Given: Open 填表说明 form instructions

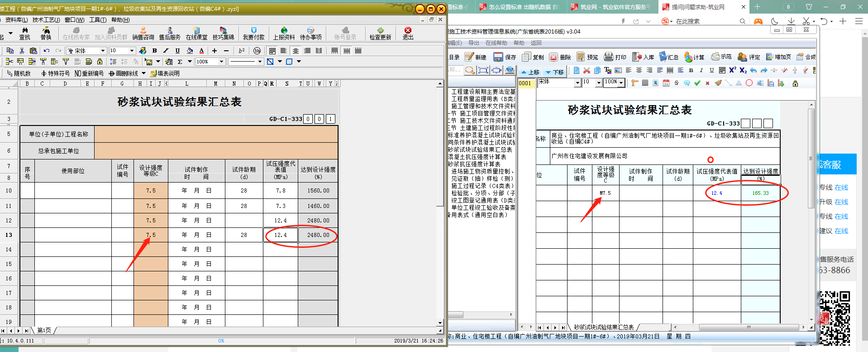Looking at the screenshot, I should click(x=165, y=73).
